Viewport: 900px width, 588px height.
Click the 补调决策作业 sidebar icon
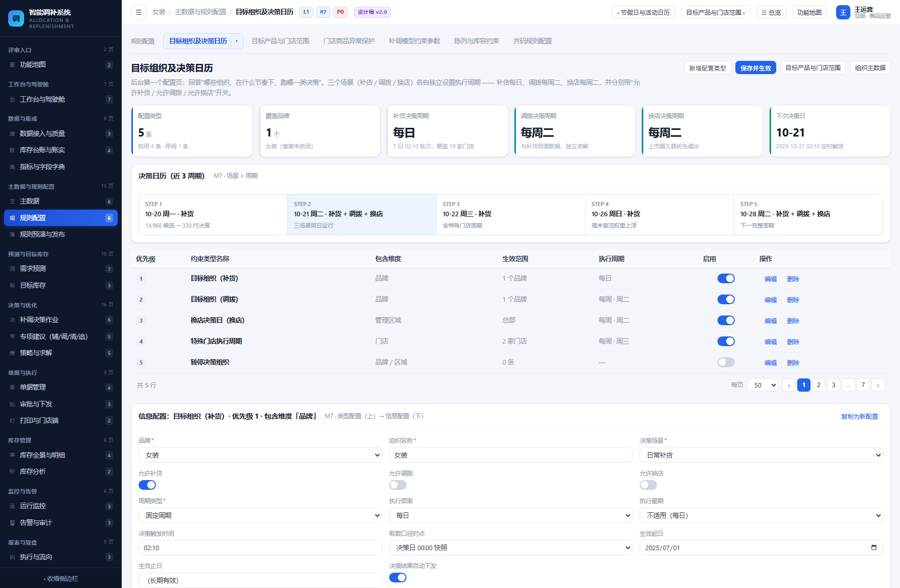pos(12,320)
